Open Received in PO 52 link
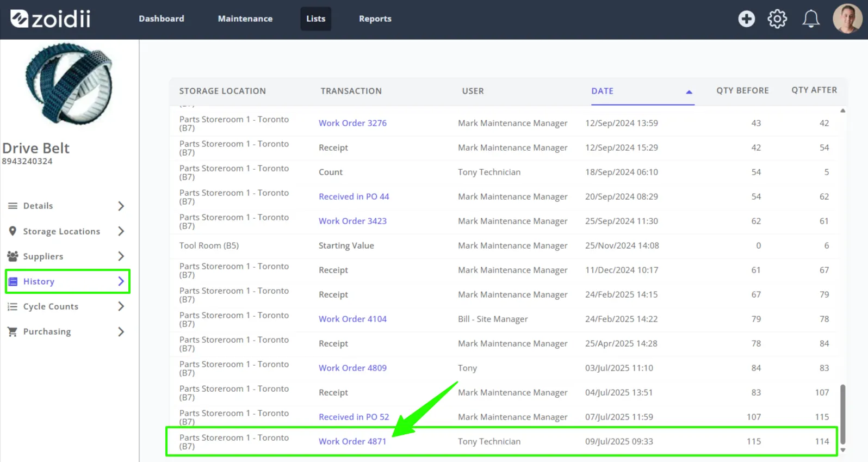Image resolution: width=868 pixels, height=462 pixels. click(x=354, y=417)
